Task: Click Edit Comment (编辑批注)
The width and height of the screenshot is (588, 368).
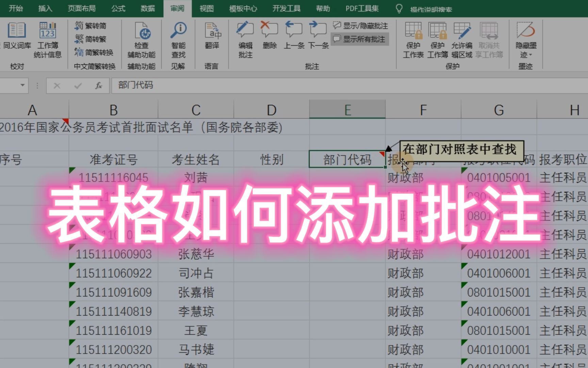Action: [245, 40]
